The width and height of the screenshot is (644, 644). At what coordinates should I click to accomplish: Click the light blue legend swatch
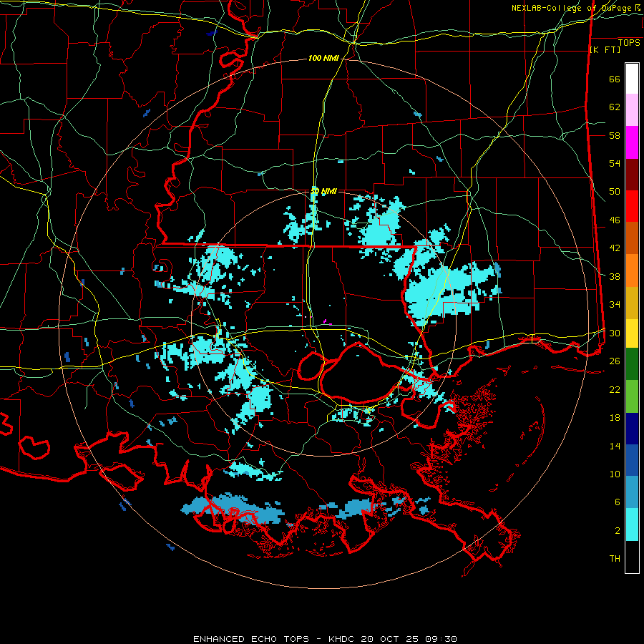coord(632,492)
